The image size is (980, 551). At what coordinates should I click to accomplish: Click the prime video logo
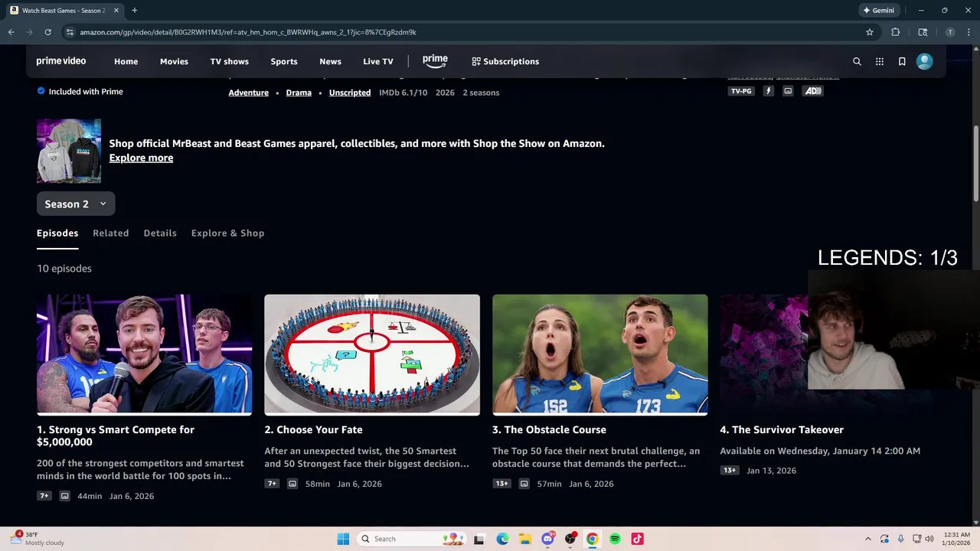click(61, 61)
